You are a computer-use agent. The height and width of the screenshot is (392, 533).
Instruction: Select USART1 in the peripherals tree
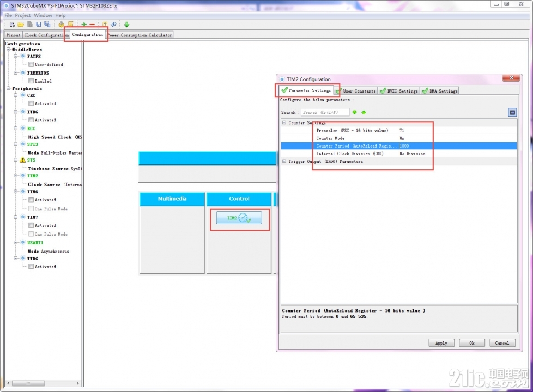click(x=35, y=242)
